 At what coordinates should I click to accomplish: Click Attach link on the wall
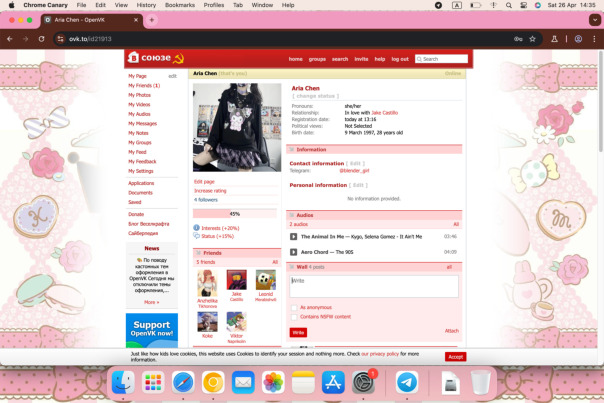point(452,331)
